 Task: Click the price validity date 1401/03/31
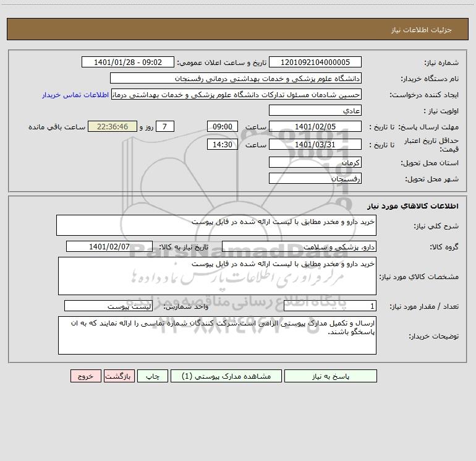(x=315, y=144)
